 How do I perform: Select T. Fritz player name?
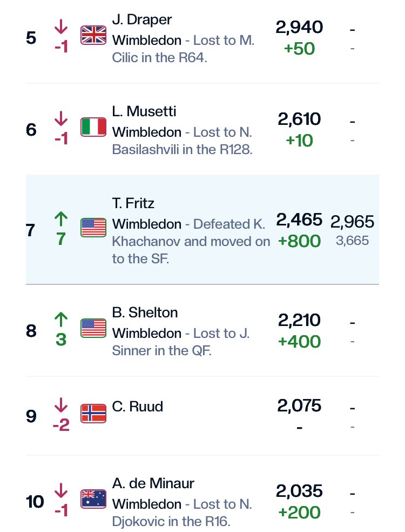pos(133,203)
